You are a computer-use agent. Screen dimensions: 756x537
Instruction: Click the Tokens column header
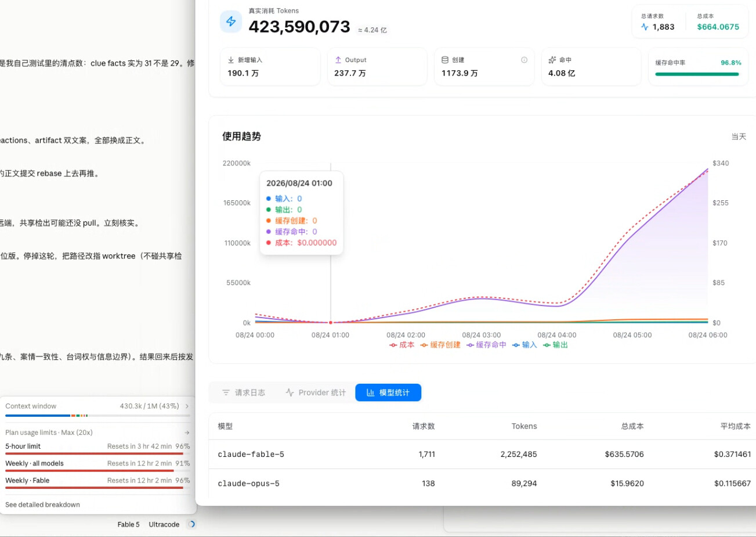click(525, 426)
